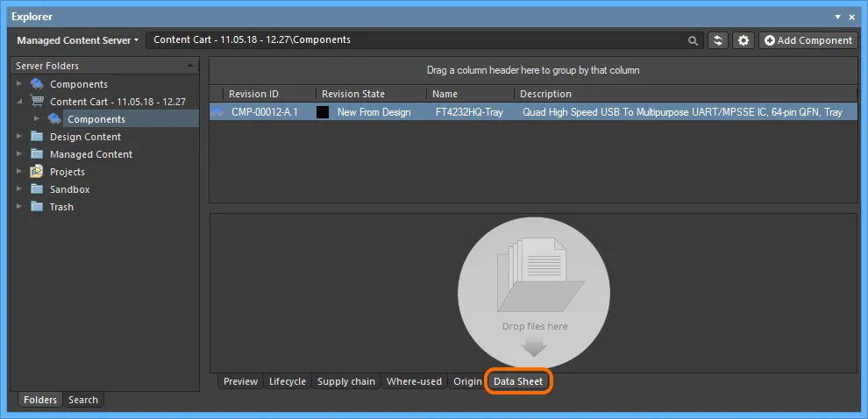Select the Data Sheet tab

pyautogui.click(x=518, y=381)
